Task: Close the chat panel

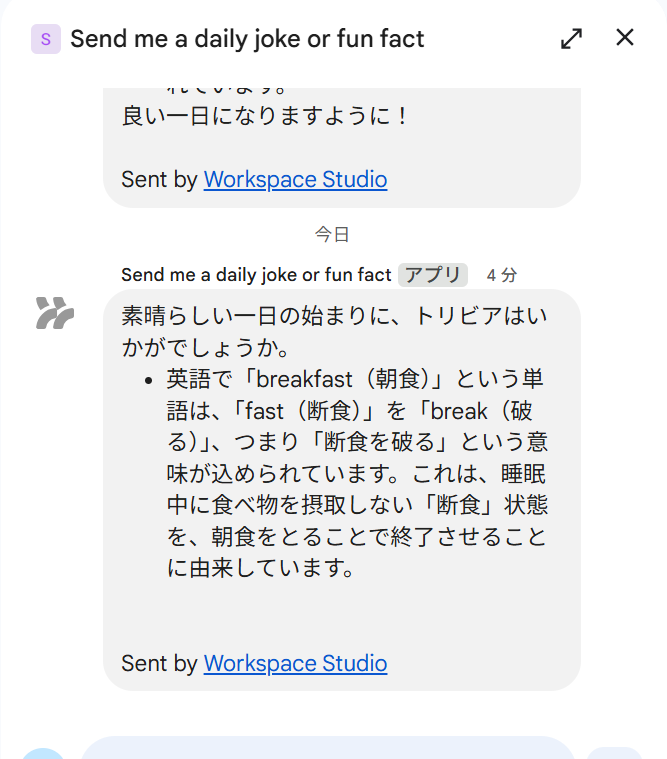Action: tap(625, 38)
